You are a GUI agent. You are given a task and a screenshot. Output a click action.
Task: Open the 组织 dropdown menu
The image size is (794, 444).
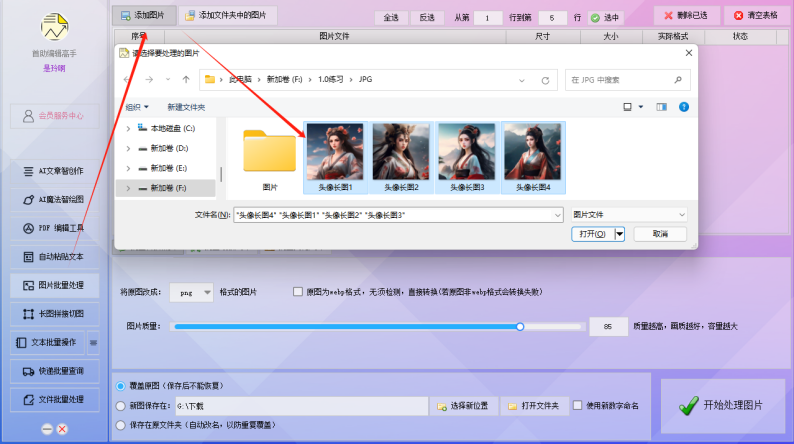pos(137,107)
